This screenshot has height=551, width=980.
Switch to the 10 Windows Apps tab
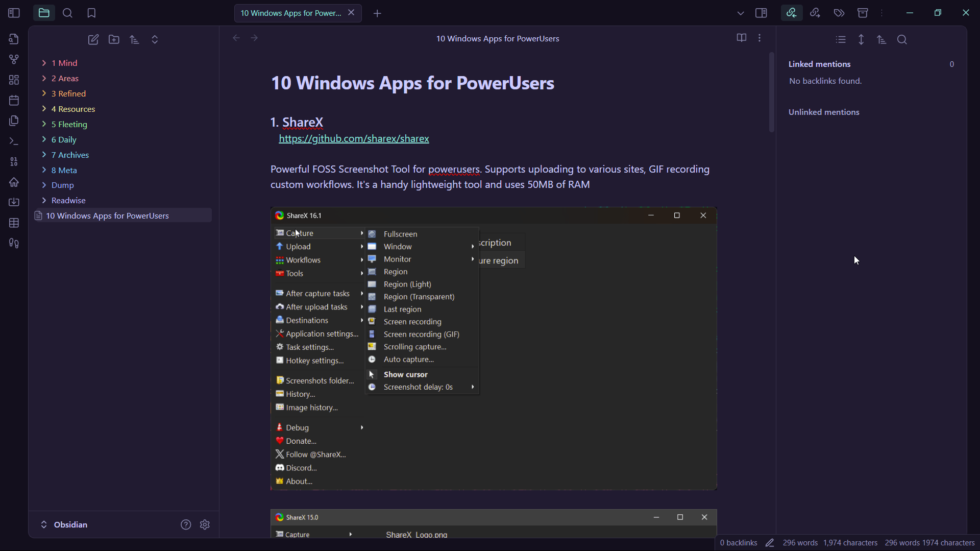click(x=291, y=13)
